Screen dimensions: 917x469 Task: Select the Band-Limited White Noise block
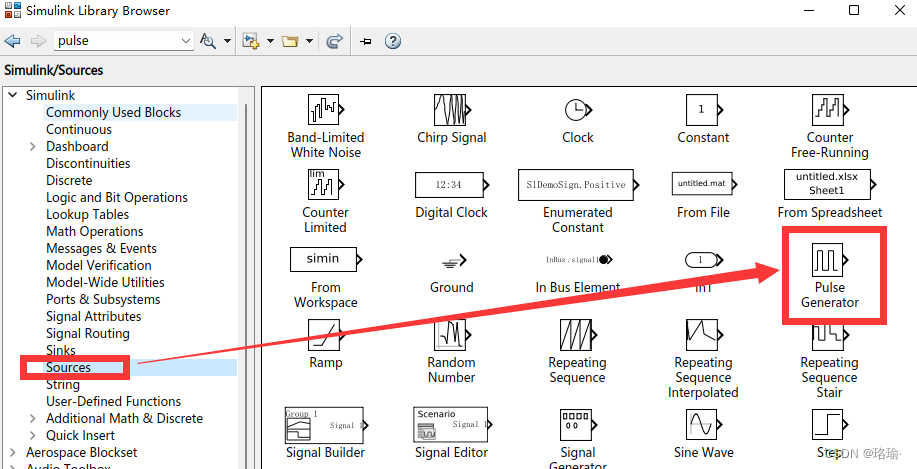tap(327, 111)
